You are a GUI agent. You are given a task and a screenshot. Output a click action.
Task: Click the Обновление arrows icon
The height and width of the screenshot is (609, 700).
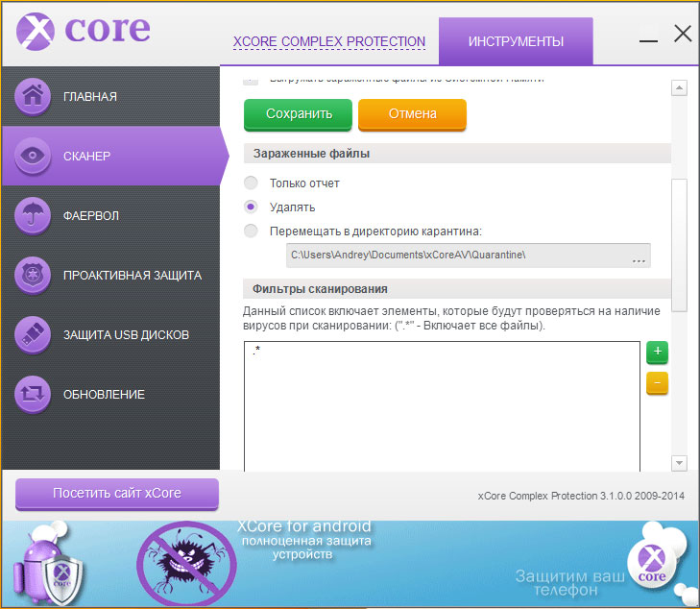[x=33, y=394]
